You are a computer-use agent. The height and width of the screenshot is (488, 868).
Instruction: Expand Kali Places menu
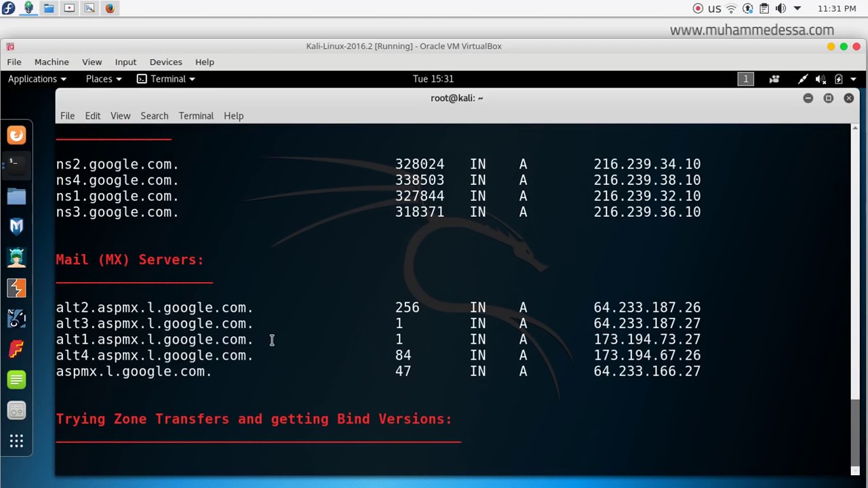pyautogui.click(x=104, y=79)
